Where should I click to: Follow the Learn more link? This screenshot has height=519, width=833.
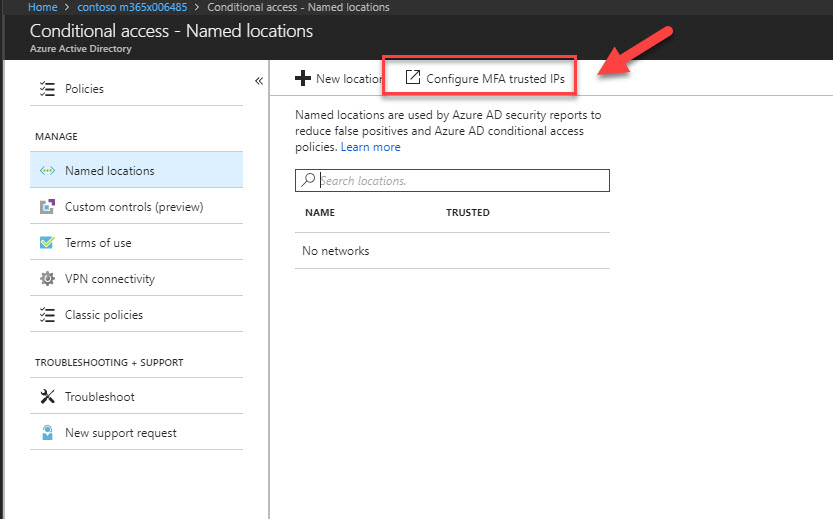click(370, 147)
